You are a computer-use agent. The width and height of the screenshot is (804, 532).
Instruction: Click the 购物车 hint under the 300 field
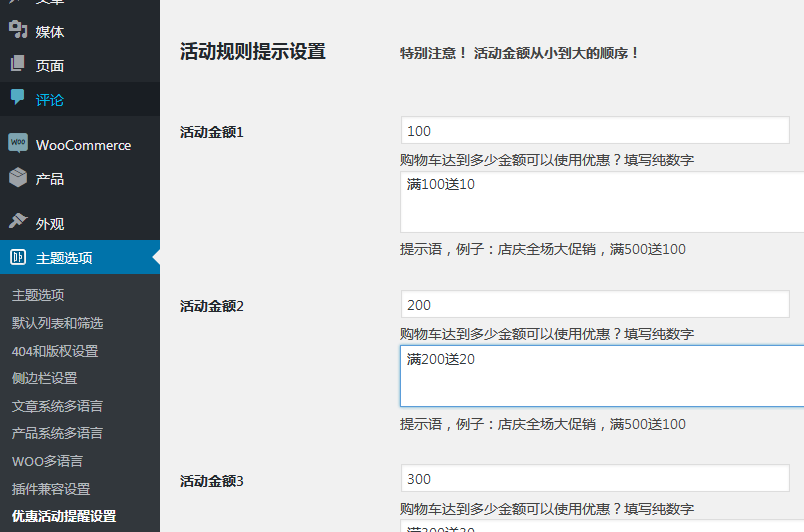(x=547, y=509)
